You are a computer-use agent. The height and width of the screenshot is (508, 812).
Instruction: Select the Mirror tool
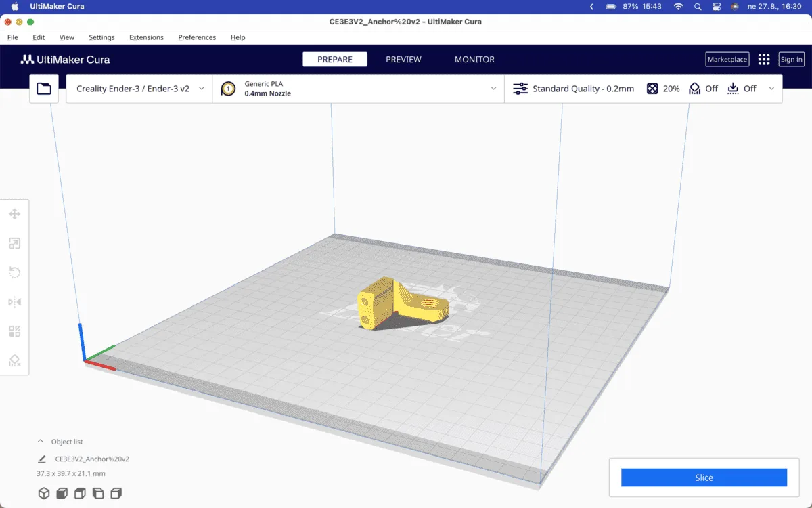point(15,301)
